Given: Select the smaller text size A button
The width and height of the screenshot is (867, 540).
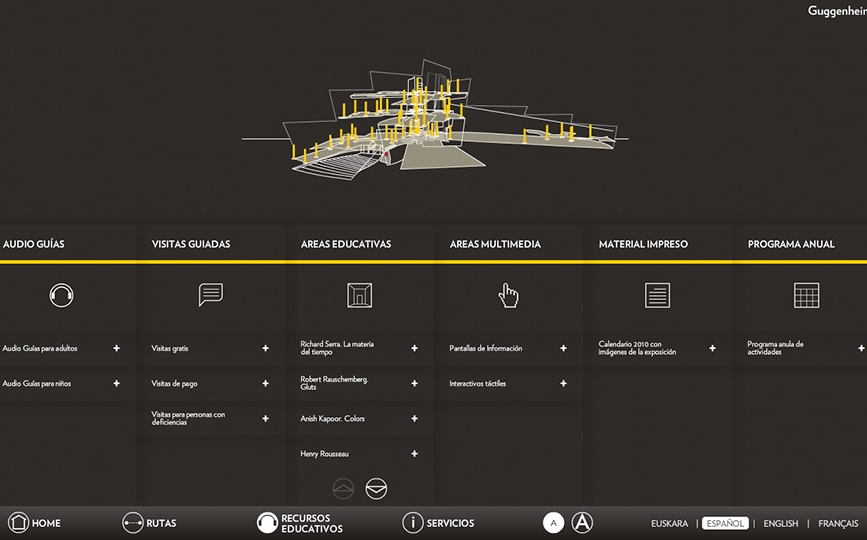Looking at the screenshot, I should 553,522.
